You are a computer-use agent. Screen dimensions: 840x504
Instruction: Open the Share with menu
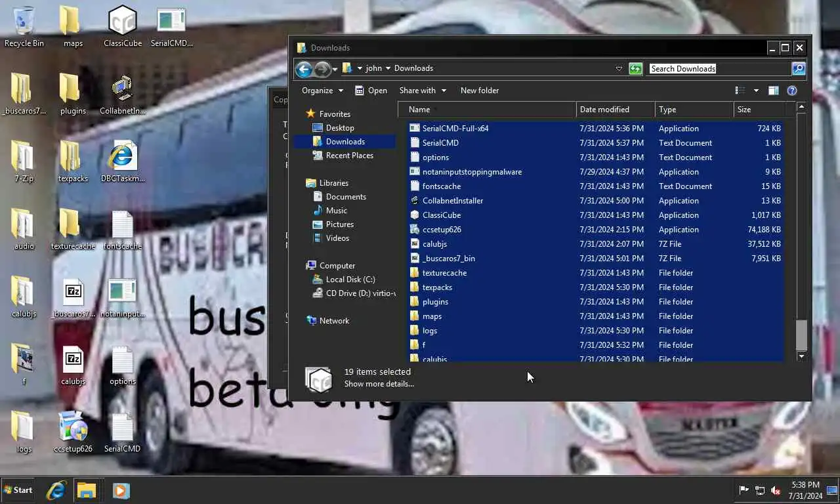[423, 91]
